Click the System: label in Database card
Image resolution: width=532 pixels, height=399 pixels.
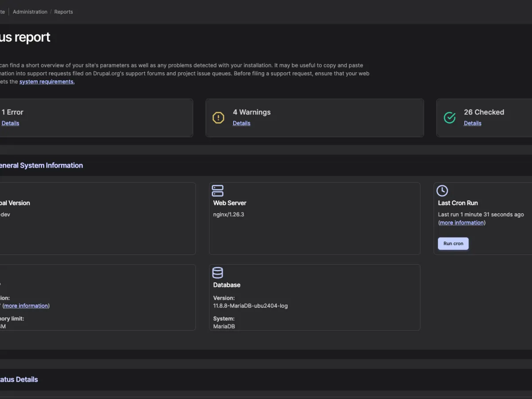coord(224,318)
